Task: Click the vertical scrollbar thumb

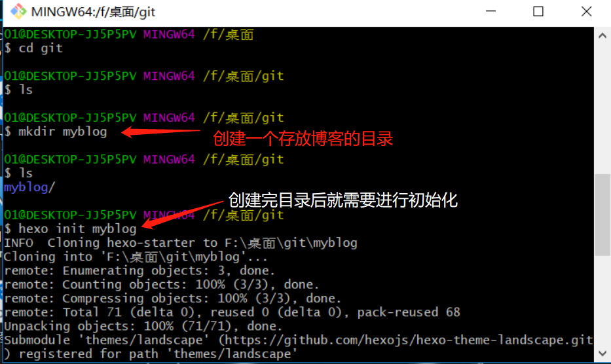Action: click(602, 215)
